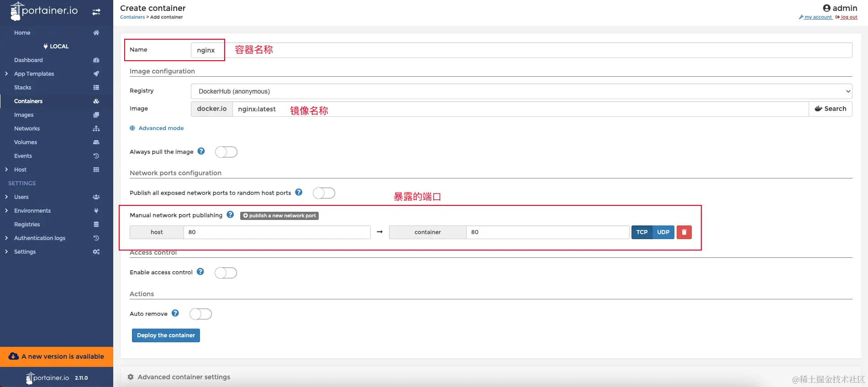
Task: Toggle Auto remove switch
Action: coord(200,314)
